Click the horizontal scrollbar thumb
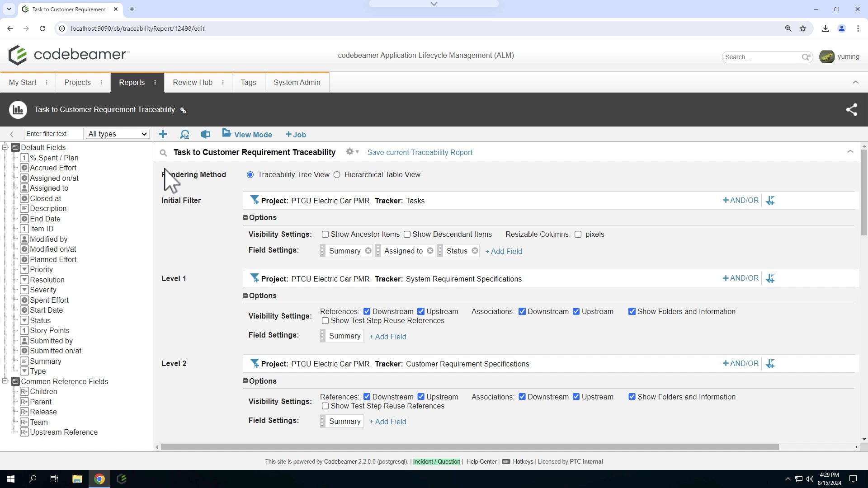Viewport: 868px width, 488px height. 470,447
